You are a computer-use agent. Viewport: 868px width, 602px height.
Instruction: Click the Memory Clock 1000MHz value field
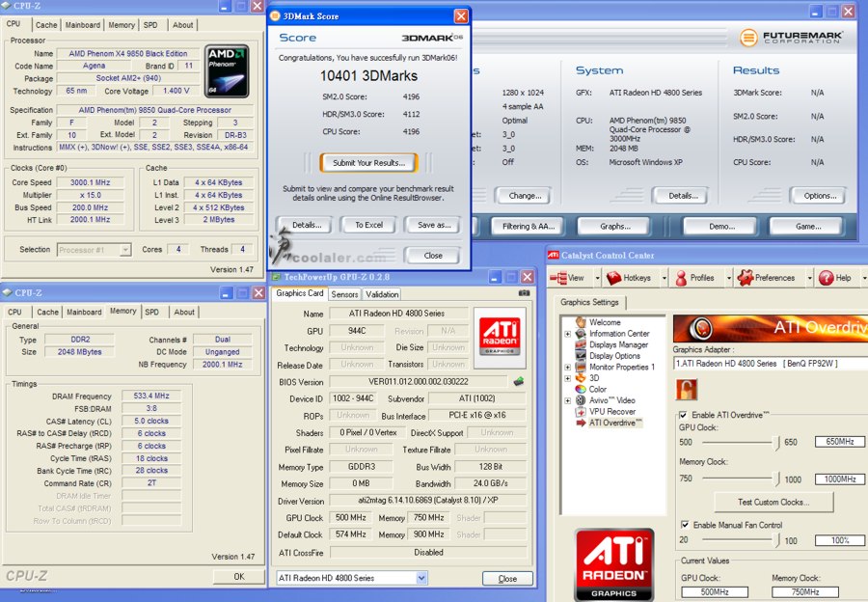839,479
